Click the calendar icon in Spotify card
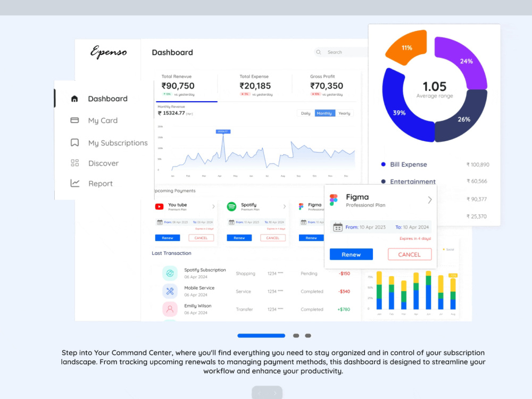 pyautogui.click(x=231, y=222)
